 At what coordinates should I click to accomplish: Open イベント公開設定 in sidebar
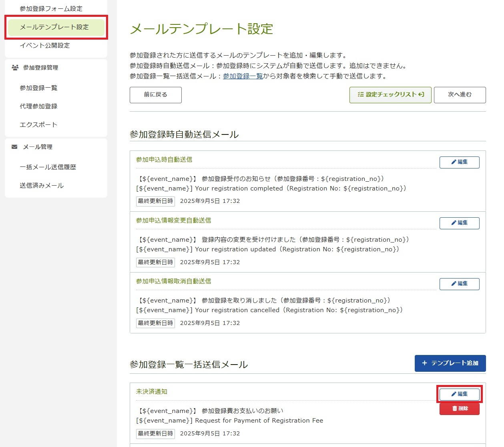tap(45, 46)
